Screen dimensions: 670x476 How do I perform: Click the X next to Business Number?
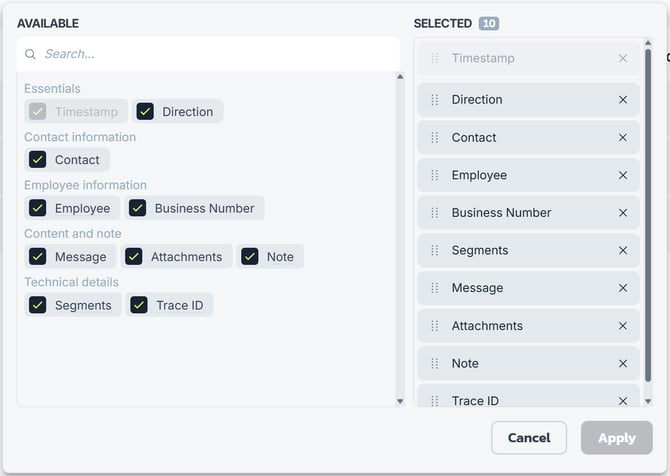tap(623, 213)
